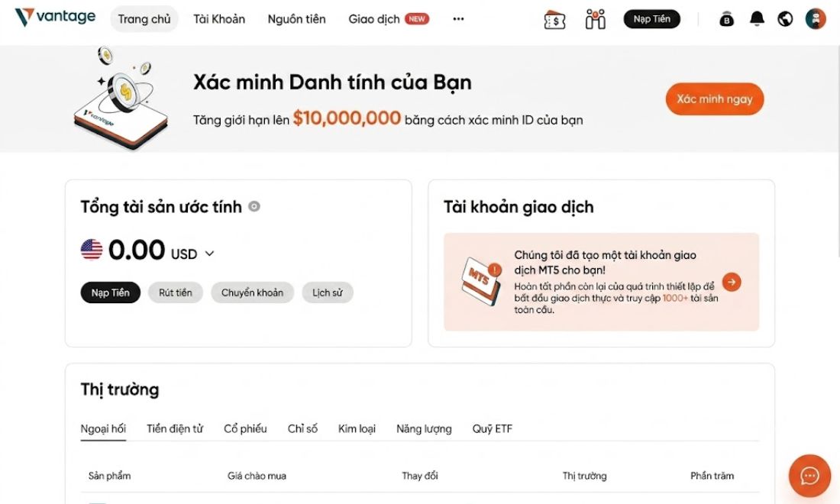Click Nạp Tiền in the assets card
Viewport: 840px width, 504px height.
pyautogui.click(x=111, y=292)
